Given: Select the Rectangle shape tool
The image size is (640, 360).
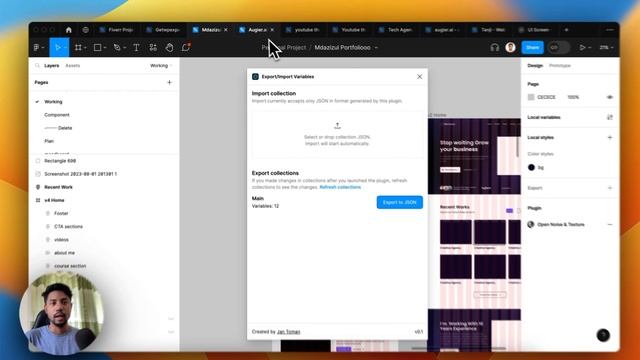Looking at the screenshot, I should 97,48.
